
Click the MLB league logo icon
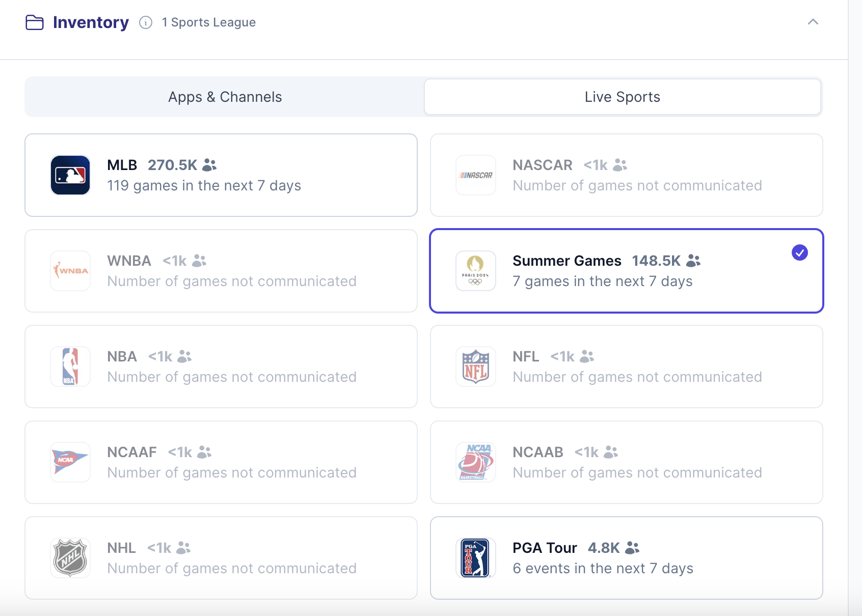(70, 175)
